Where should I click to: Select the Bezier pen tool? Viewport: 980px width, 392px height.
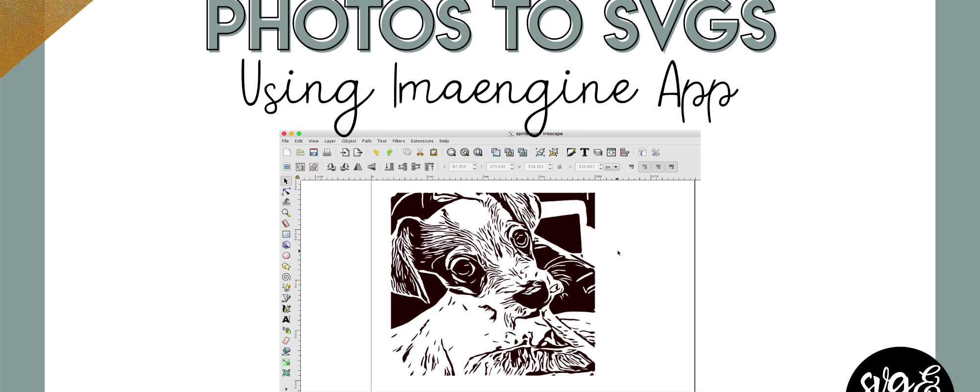point(286,298)
